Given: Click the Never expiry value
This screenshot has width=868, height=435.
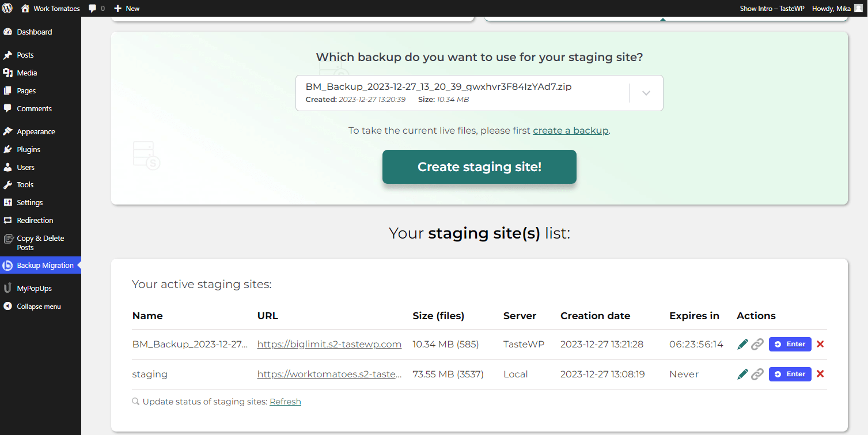Looking at the screenshot, I should (x=684, y=375).
